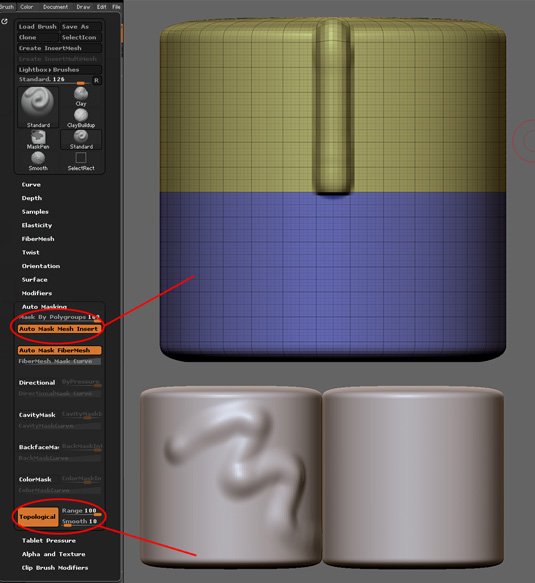Click Create InsertMesh button
Image resolution: width=535 pixels, height=583 pixels.
pyautogui.click(x=59, y=48)
